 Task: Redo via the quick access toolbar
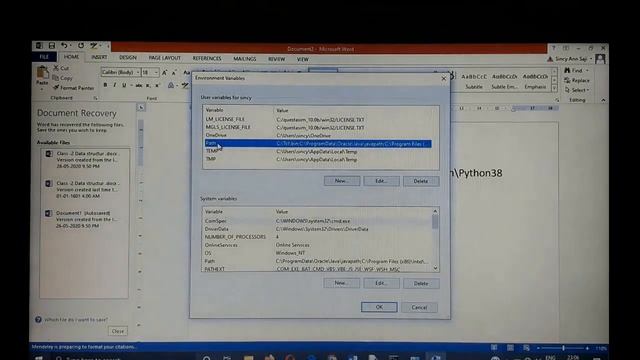tap(81, 45)
